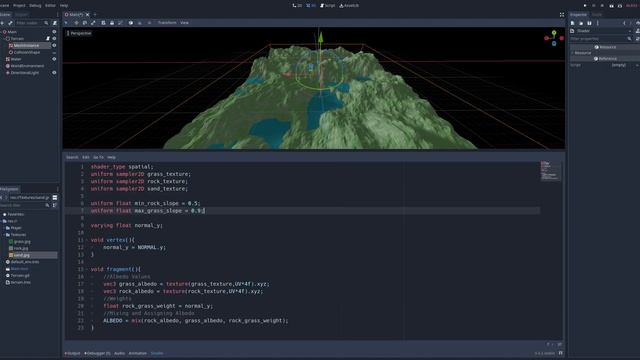Expand the Player folder in FileSystem

click(x=4, y=228)
